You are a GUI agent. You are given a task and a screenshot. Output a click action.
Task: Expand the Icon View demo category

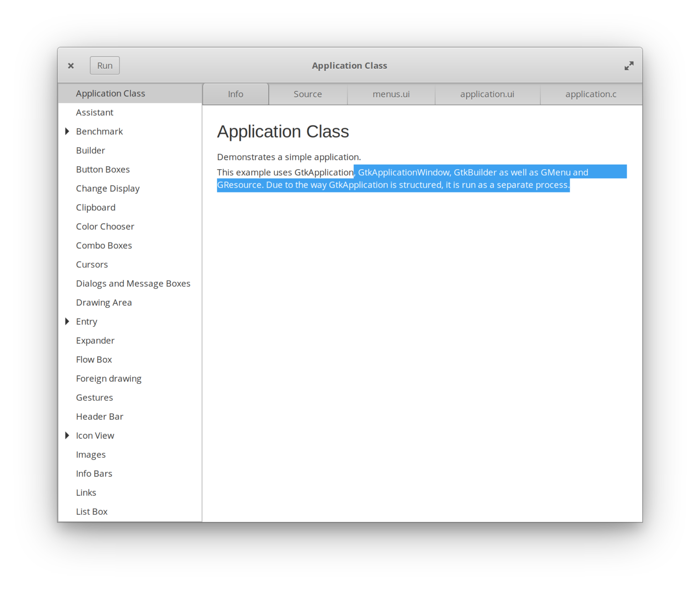click(67, 435)
